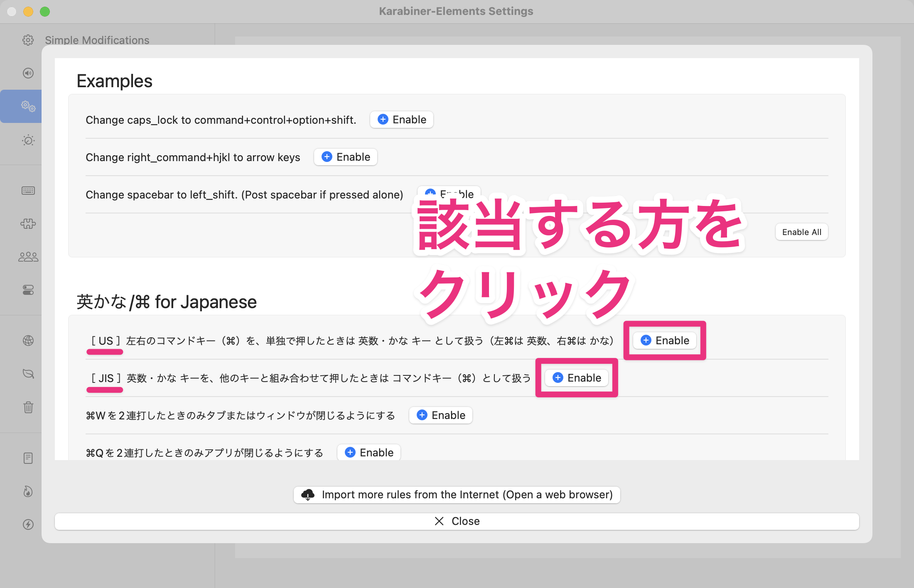Enable right_command+hjkl to arrow keys rule
Screen dimensions: 914x588
tap(345, 157)
